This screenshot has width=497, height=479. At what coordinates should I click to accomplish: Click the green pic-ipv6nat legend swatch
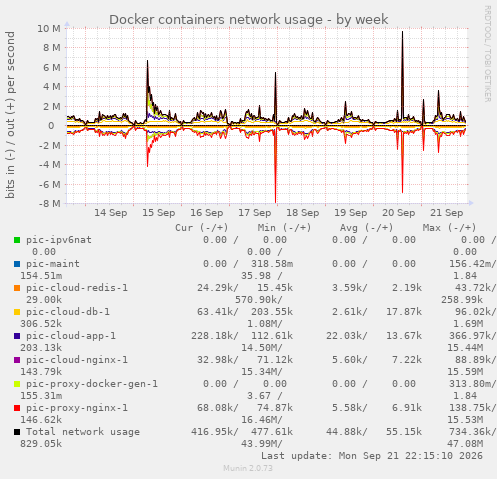click(x=17, y=240)
